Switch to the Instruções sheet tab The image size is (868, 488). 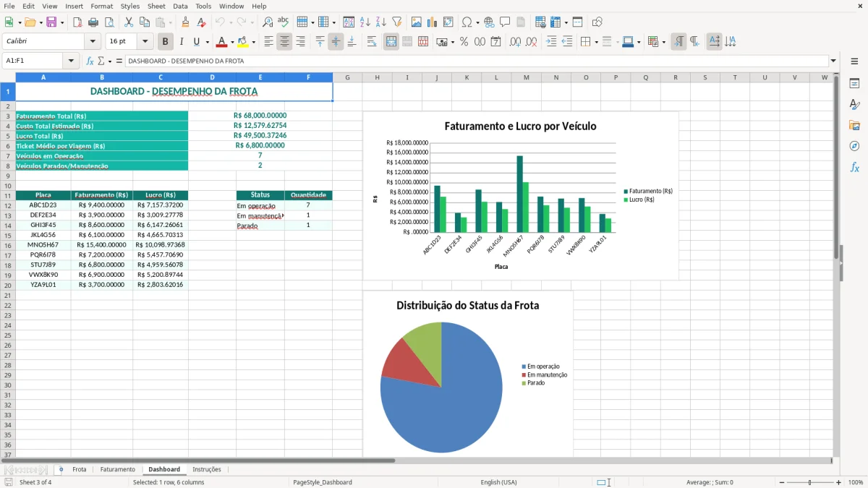pyautogui.click(x=207, y=470)
